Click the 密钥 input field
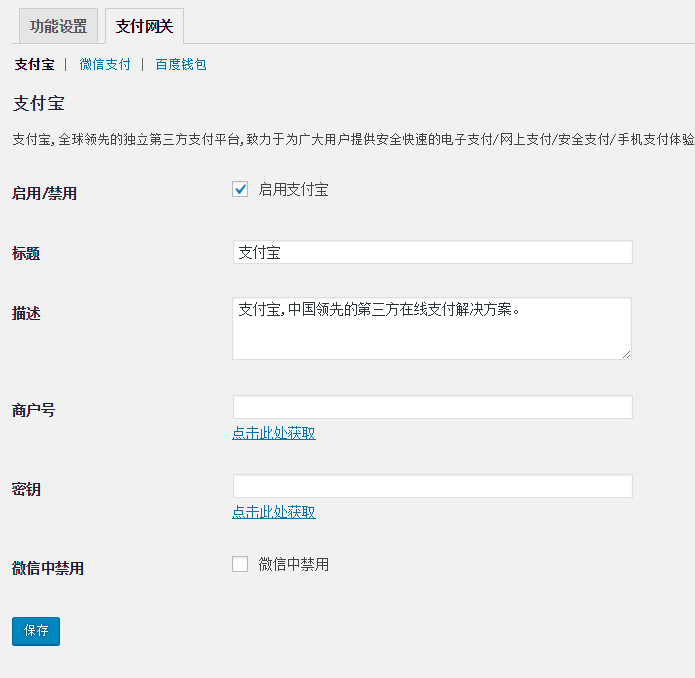 (x=433, y=486)
